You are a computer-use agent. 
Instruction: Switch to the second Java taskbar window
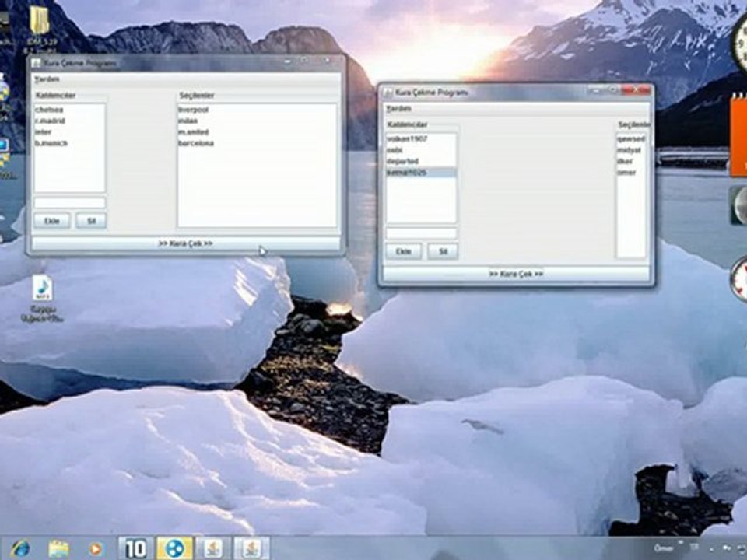click(x=251, y=548)
